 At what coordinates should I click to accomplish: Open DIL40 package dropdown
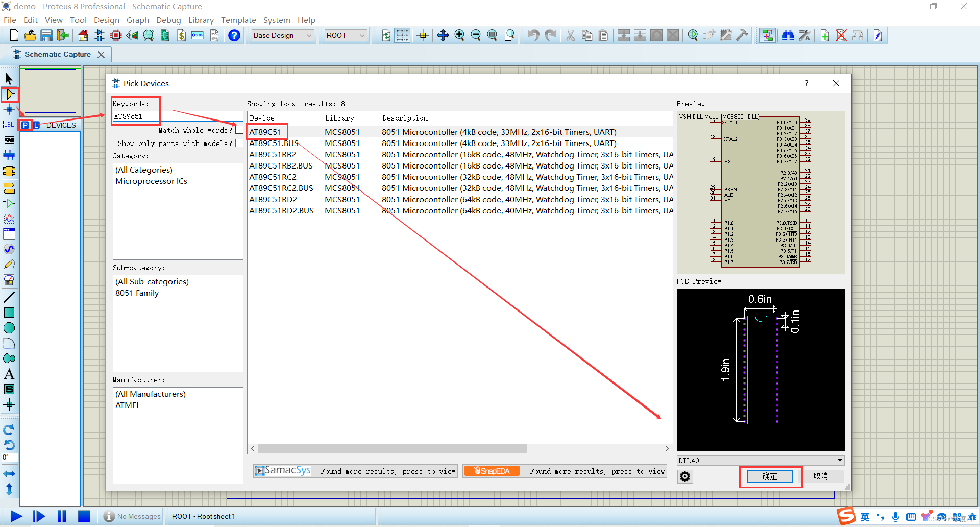760,461
